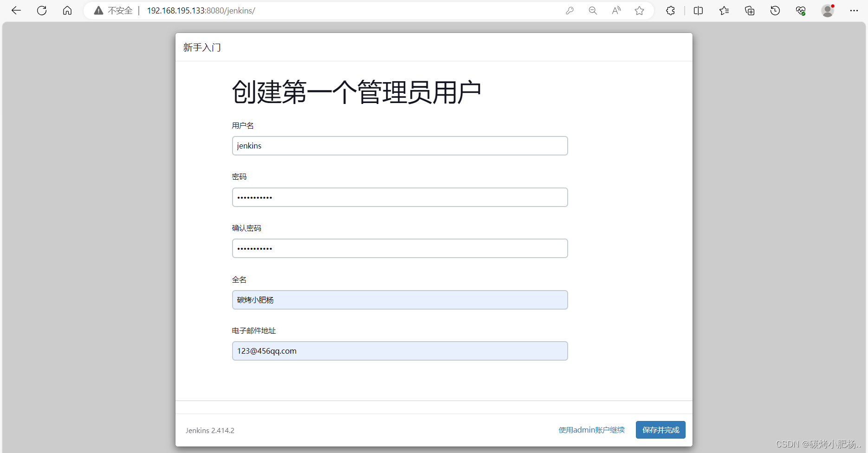Select the jenkins username field
The width and height of the screenshot is (868, 453).
(x=400, y=145)
